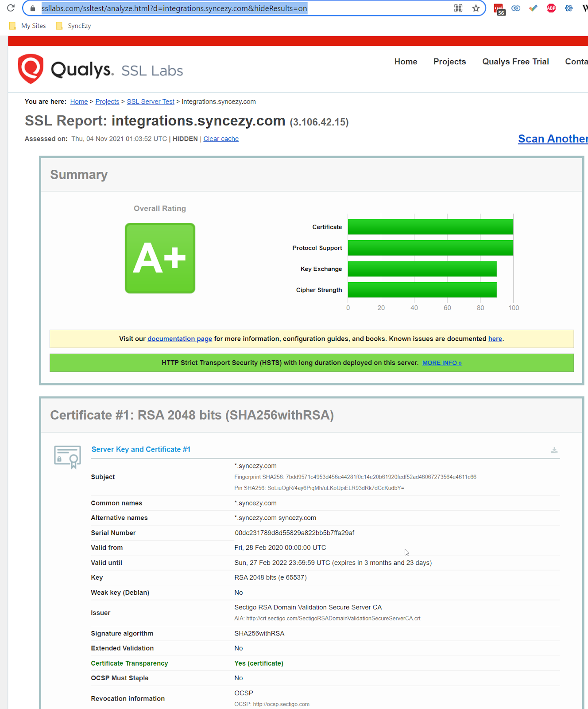Click the Certificate Transparency Yes (certificate) value
The width and height of the screenshot is (588, 709).
tap(259, 663)
